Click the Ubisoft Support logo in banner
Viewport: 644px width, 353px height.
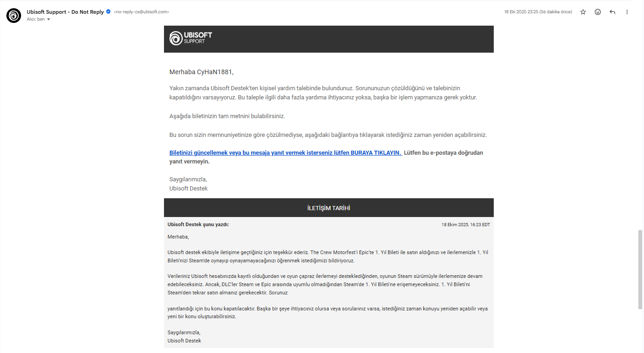click(x=191, y=38)
